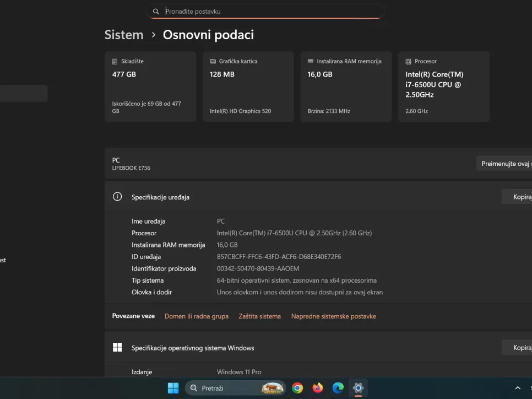This screenshot has height=399, width=532.
Task: Open the Skladište 477 GB card
Action: (x=151, y=87)
